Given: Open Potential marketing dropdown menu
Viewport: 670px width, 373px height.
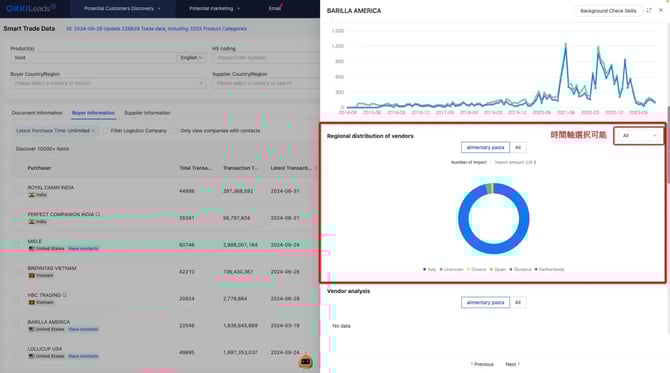Looking at the screenshot, I should click(215, 9).
